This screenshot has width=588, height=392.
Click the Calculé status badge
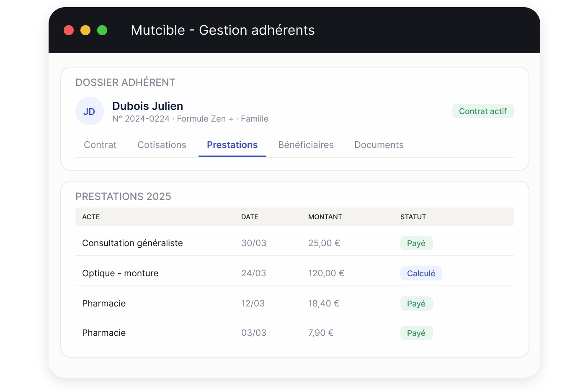[421, 273]
